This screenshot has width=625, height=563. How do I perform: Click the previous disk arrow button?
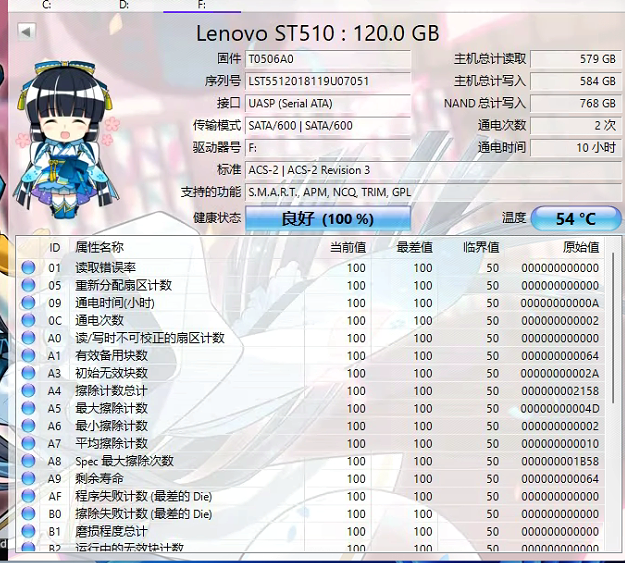click(26, 32)
